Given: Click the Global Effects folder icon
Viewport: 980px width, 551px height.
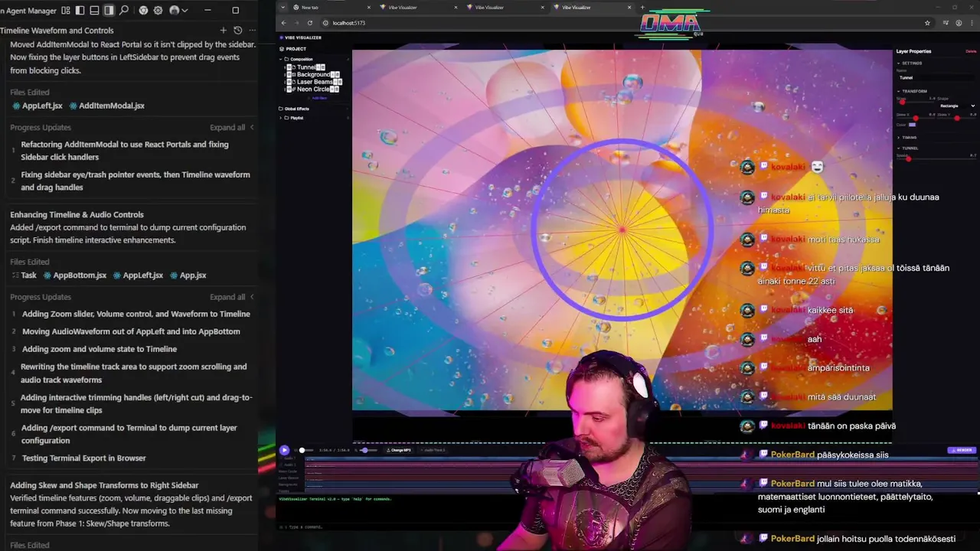Looking at the screenshot, I should pos(281,109).
